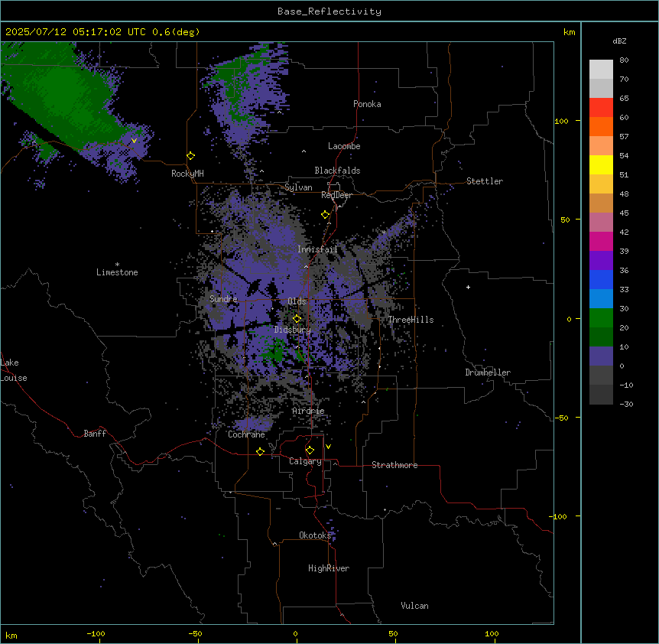
Task: Click the 80 value on dBZ scale
Action: coord(624,60)
